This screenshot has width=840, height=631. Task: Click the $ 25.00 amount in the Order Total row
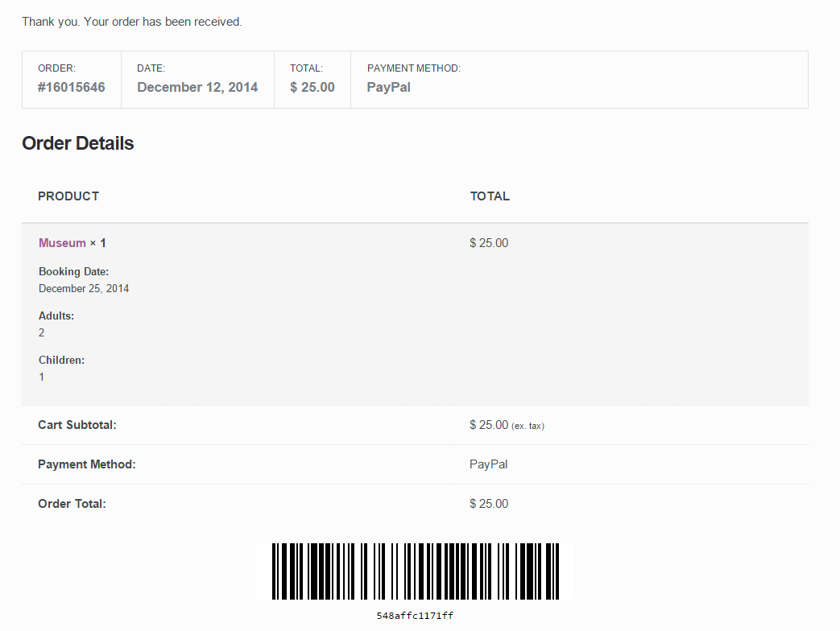[489, 504]
